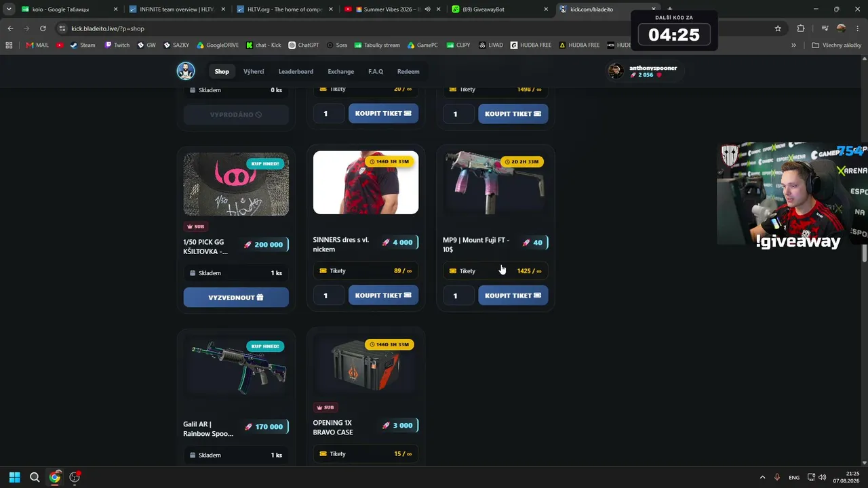The width and height of the screenshot is (868, 488).
Task: Switch to the Exchange tab
Action: [340, 71]
